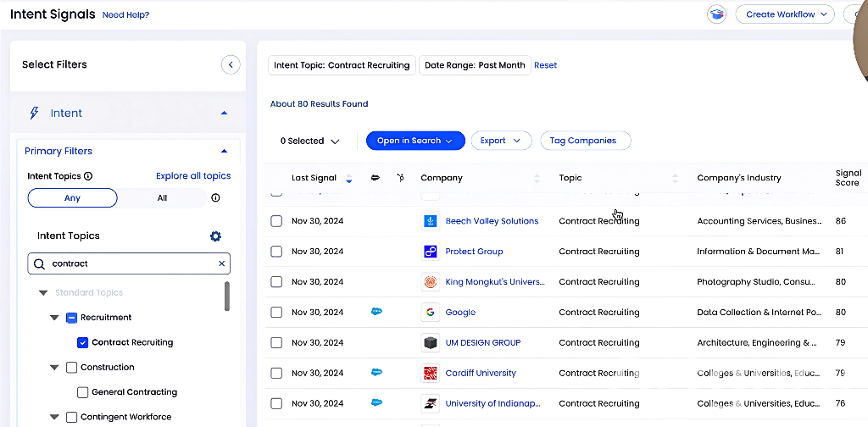Open Beech Valley Solutions company page
This screenshot has width=868, height=427.
click(x=492, y=221)
